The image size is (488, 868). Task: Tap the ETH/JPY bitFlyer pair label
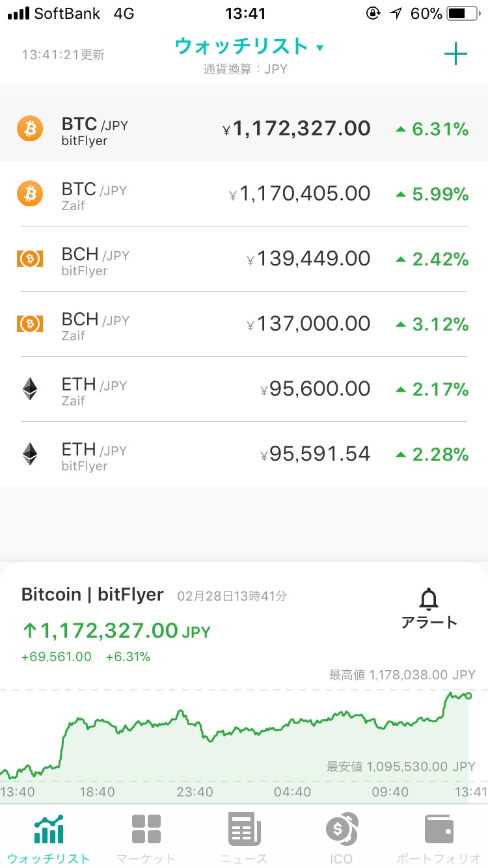tap(94, 450)
